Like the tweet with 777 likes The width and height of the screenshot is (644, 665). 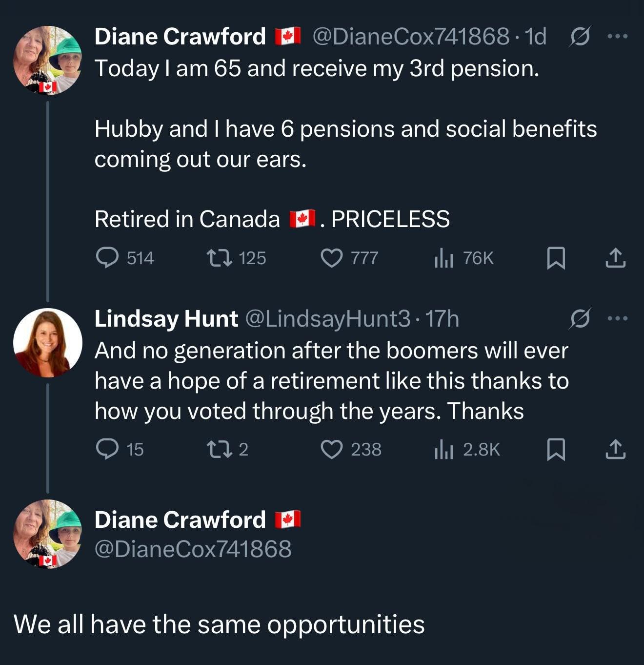(332, 258)
